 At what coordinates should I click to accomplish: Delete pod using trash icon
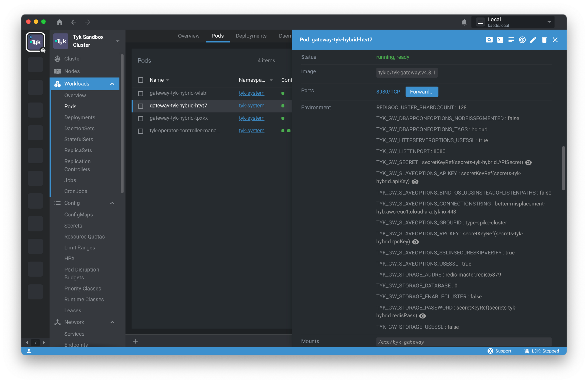[544, 40]
